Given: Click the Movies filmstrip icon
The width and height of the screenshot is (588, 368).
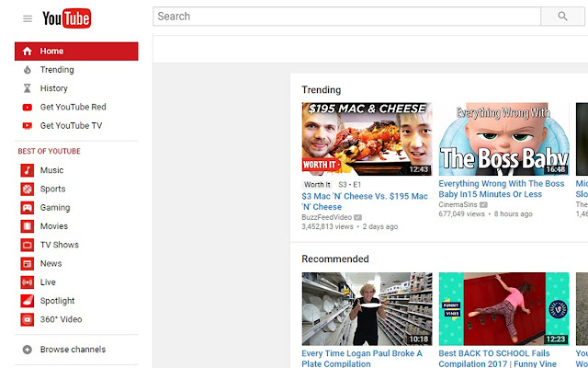Looking at the screenshot, I should point(27,226).
